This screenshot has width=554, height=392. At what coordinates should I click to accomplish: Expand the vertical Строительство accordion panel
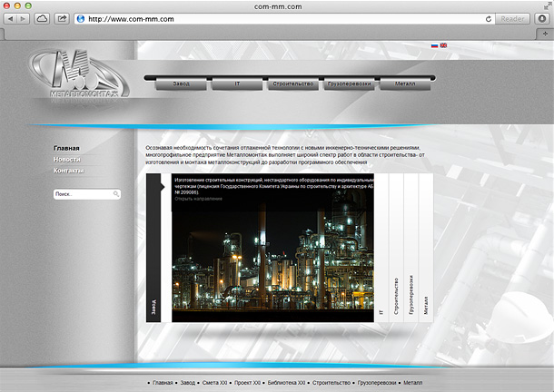[x=396, y=248]
